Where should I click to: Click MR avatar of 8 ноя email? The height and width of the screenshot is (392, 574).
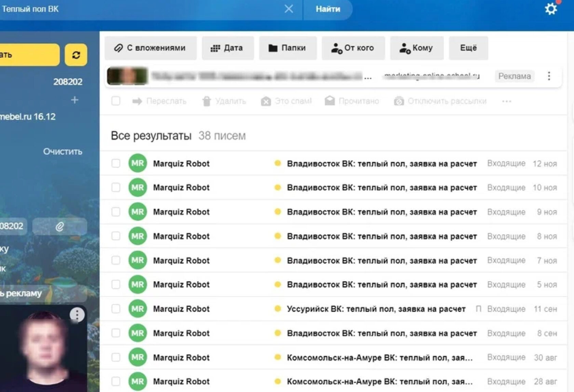138,236
